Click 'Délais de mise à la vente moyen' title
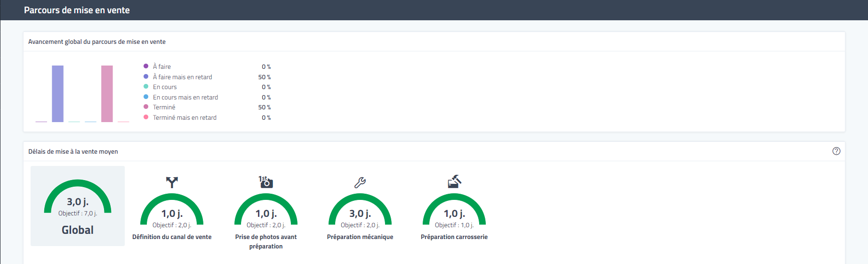The height and width of the screenshot is (264, 868). pyautogui.click(x=73, y=151)
